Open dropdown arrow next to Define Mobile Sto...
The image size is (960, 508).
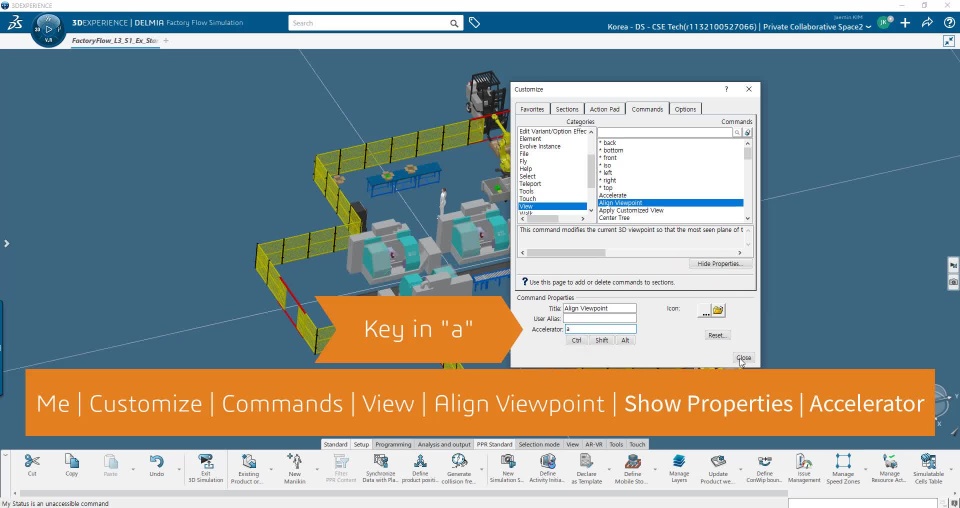point(655,469)
